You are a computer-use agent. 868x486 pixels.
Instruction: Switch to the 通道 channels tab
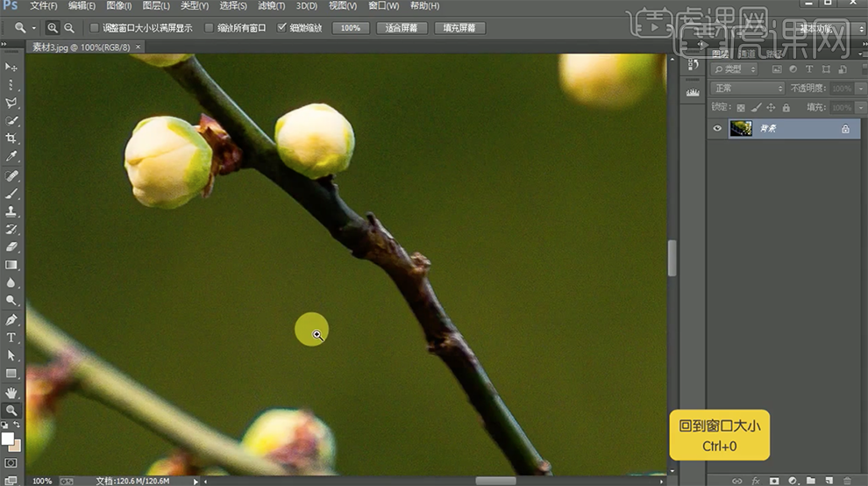pos(747,54)
